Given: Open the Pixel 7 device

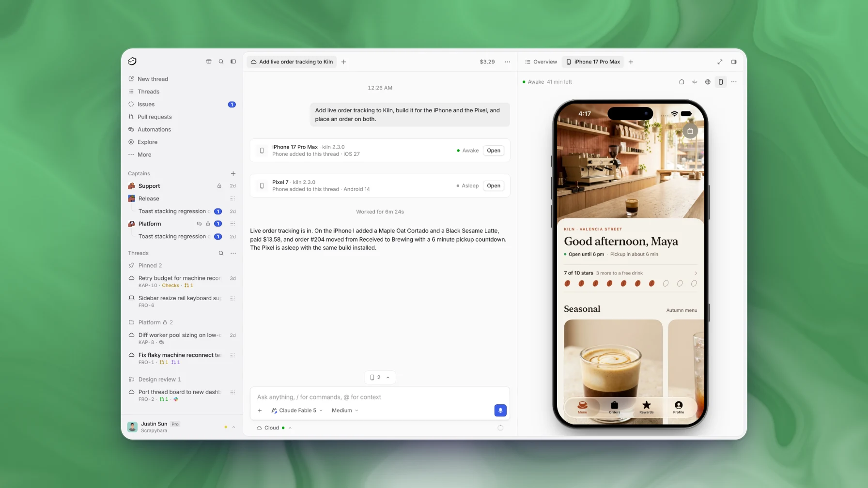Looking at the screenshot, I should (494, 186).
